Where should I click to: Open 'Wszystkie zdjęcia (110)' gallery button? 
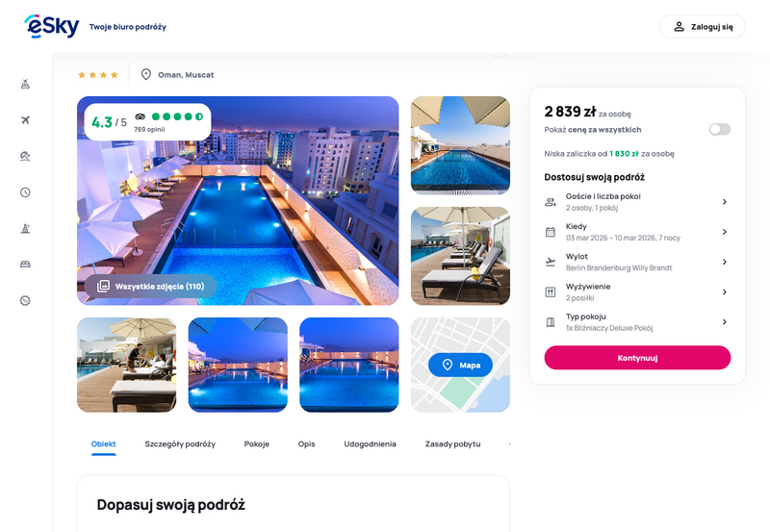coord(151,286)
